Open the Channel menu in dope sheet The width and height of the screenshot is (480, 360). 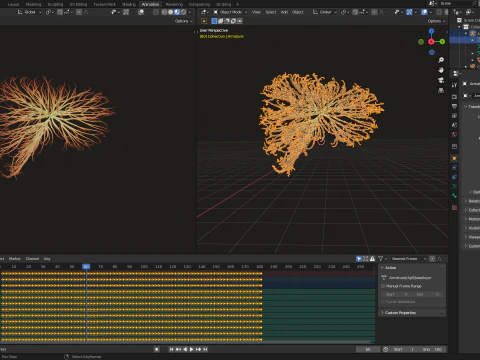[32, 259]
